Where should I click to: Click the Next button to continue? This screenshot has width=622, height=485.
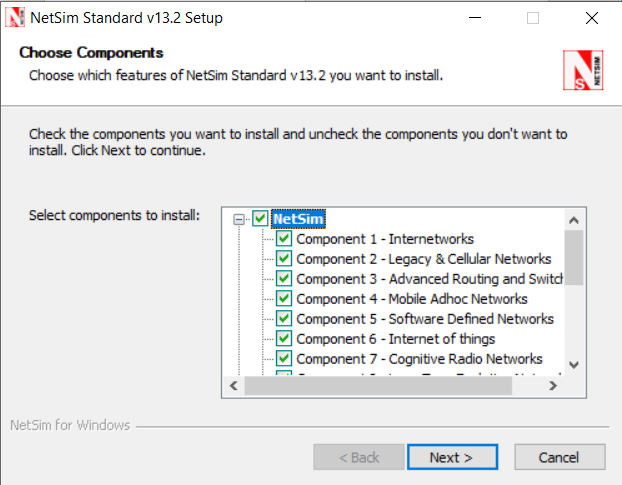pyautogui.click(x=452, y=457)
